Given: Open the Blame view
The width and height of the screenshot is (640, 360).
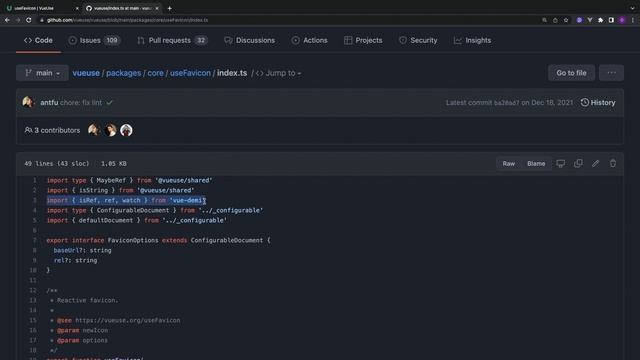Looking at the screenshot, I should point(536,164).
